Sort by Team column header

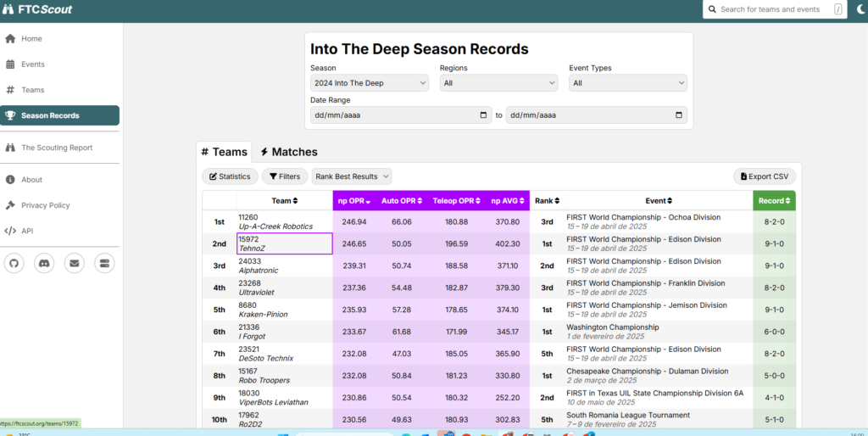(285, 200)
